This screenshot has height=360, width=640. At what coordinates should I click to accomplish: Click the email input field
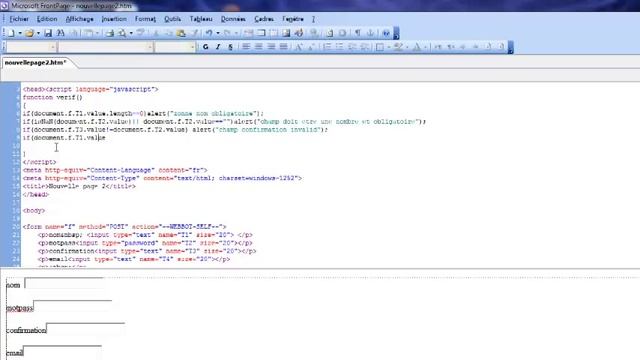(62, 351)
